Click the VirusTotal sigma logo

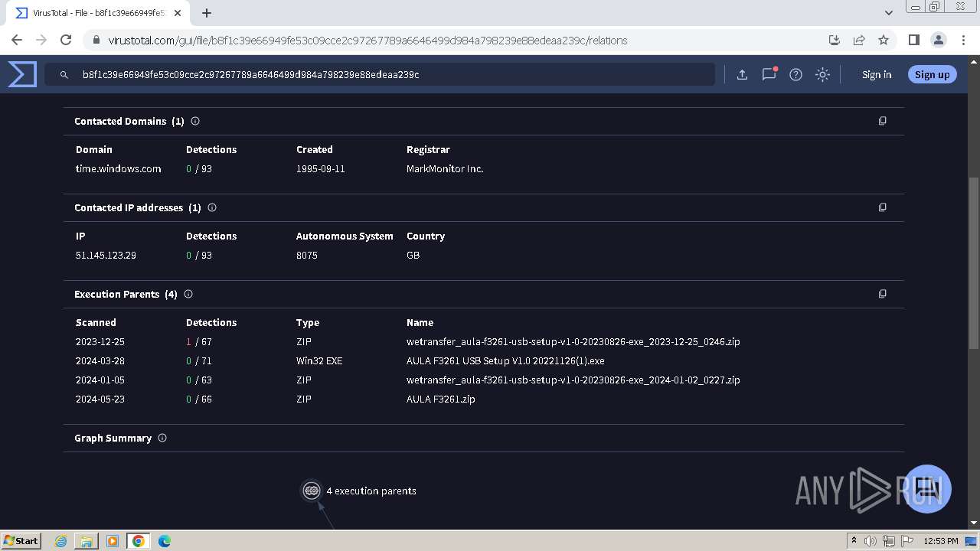(x=22, y=74)
